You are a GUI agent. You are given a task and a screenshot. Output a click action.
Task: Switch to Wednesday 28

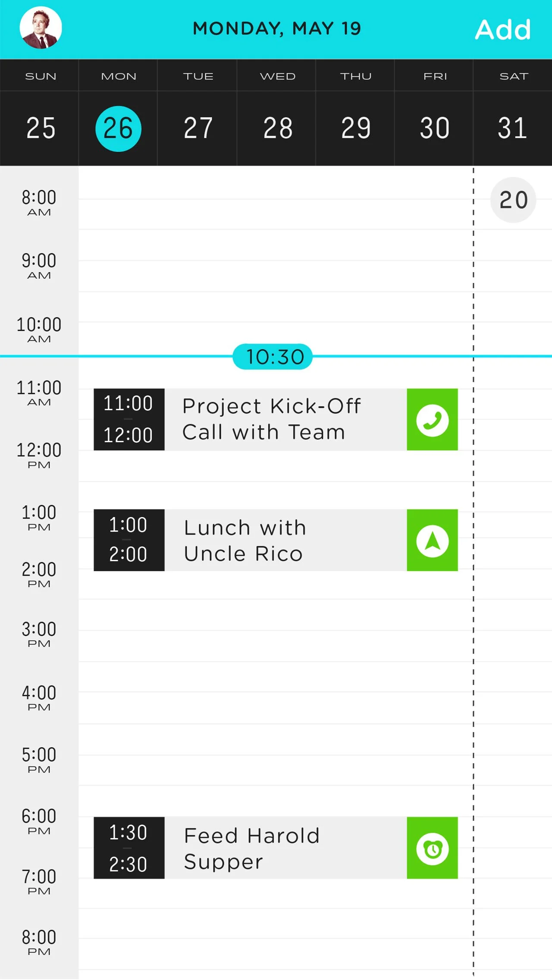click(x=277, y=128)
